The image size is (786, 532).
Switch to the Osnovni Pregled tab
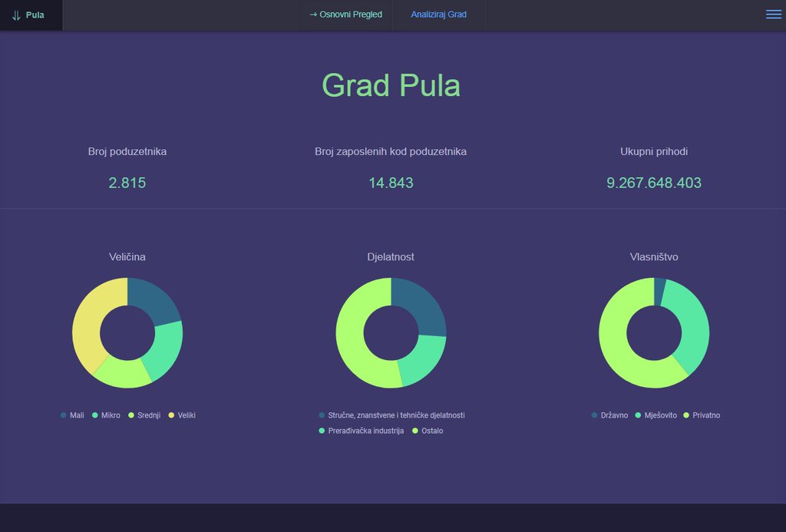click(346, 15)
